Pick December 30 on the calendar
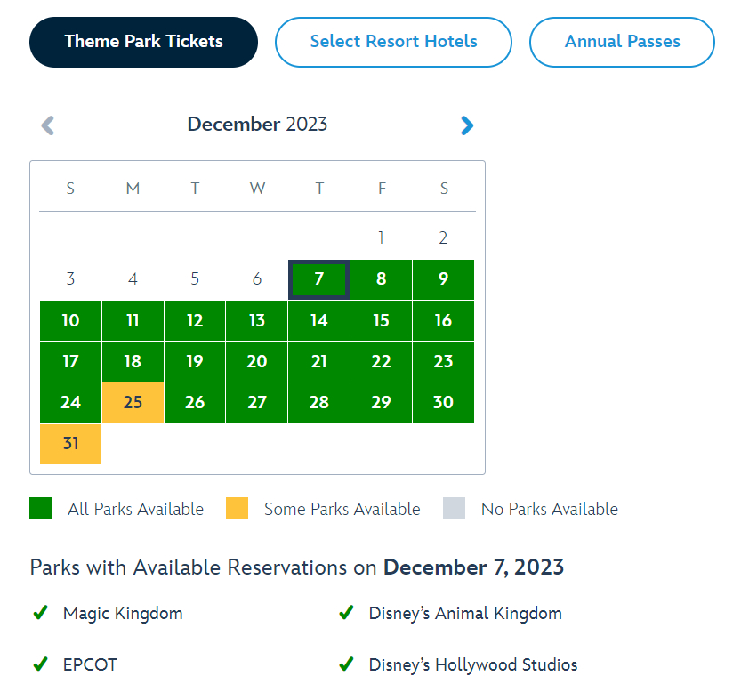The width and height of the screenshot is (733, 700). tap(443, 403)
